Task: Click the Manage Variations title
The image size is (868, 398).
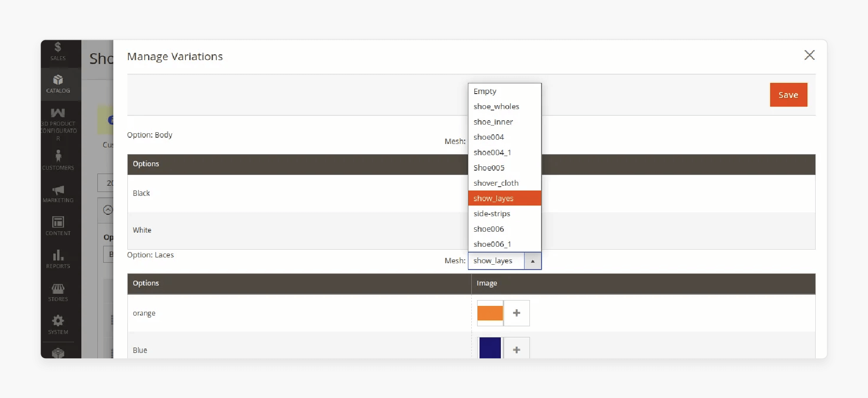Action: tap(175, 57)
